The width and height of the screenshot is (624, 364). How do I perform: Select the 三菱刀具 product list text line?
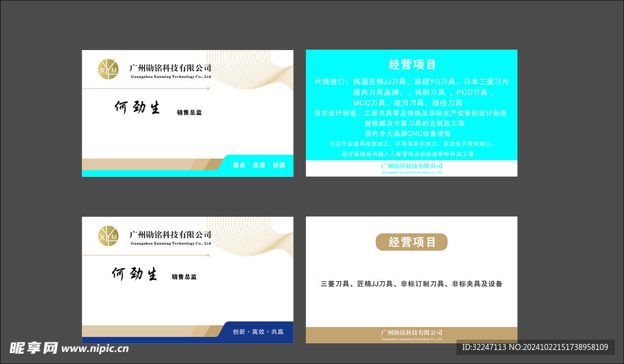411,284
